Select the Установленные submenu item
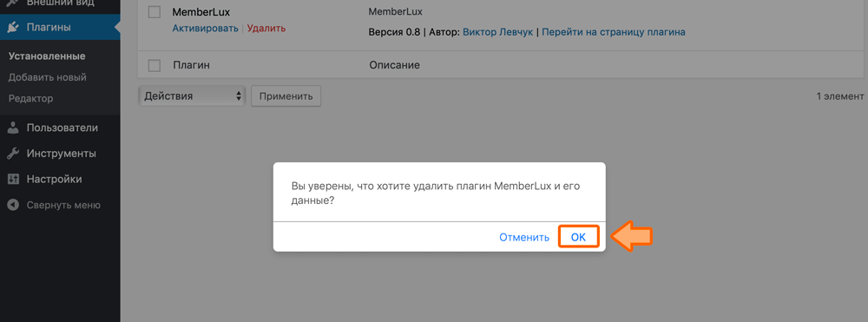Image resolution: width=868 pixels, height=322 pixels. click(47, 56)
